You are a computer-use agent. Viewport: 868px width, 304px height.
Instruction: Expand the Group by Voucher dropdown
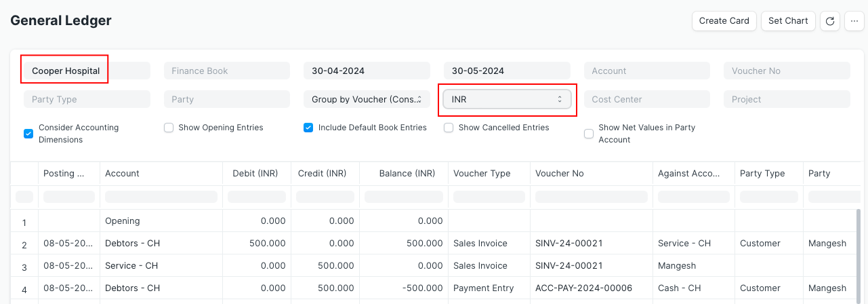367,99
